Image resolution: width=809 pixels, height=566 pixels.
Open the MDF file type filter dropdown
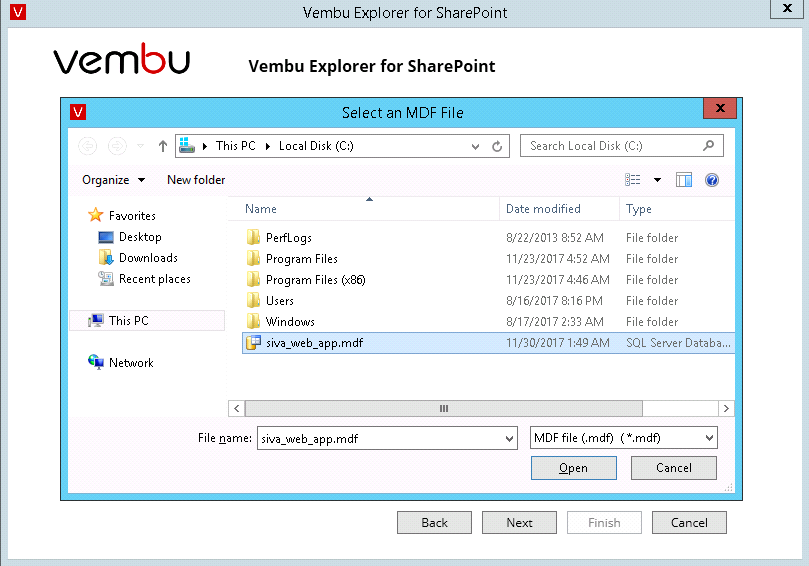tap(623, 438)
